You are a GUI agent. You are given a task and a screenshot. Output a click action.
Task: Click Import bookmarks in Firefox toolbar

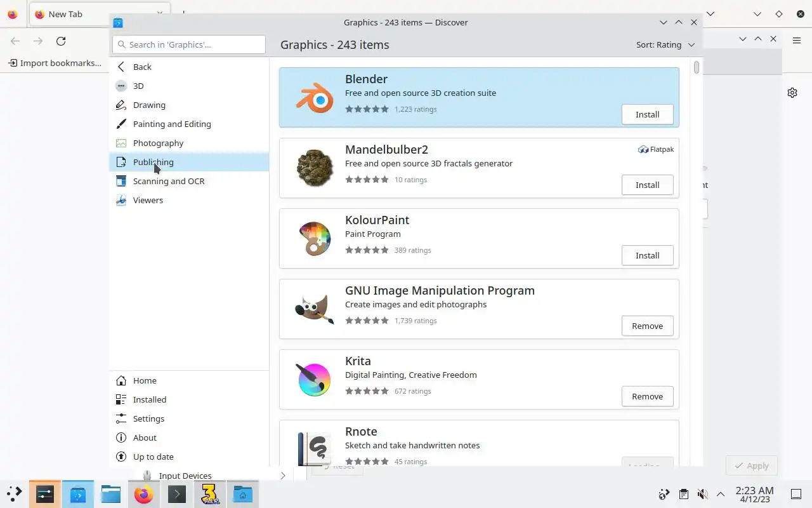click(55, 63)
